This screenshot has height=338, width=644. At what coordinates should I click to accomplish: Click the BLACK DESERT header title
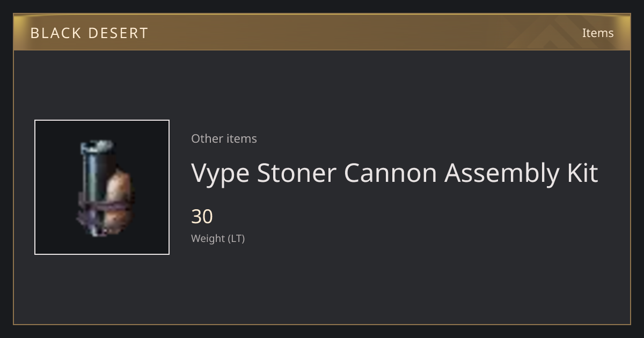pos(89,33)
